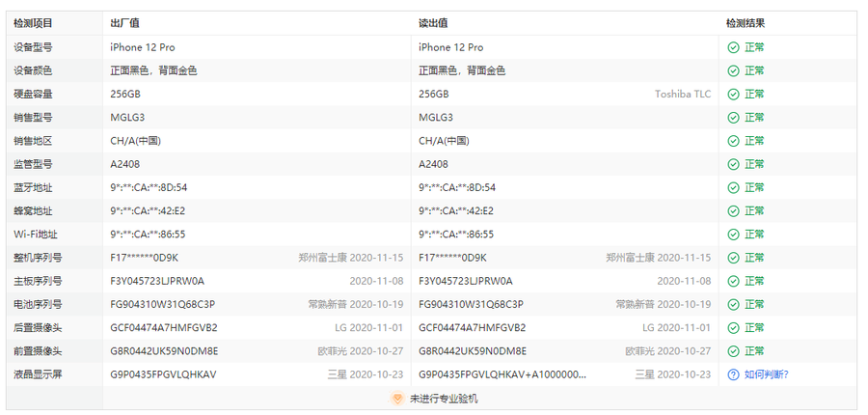
Task: Click the orange shield icon beside 未进行专业验机
Action: pos(397,399)
